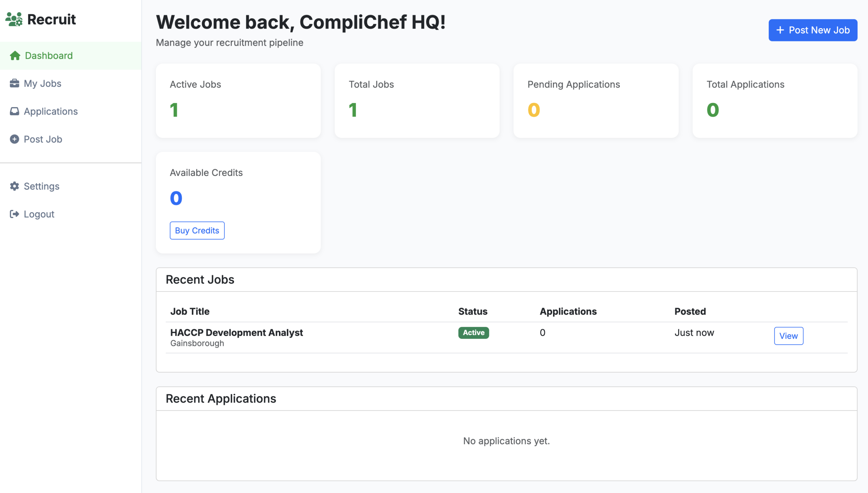Click the Logout arrow icon

point(15,214)
